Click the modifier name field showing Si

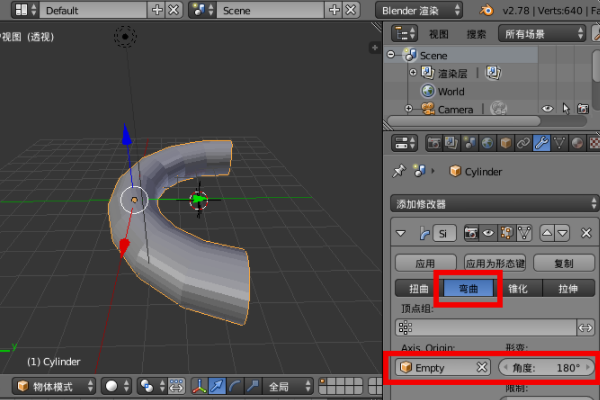coord(444,233)
